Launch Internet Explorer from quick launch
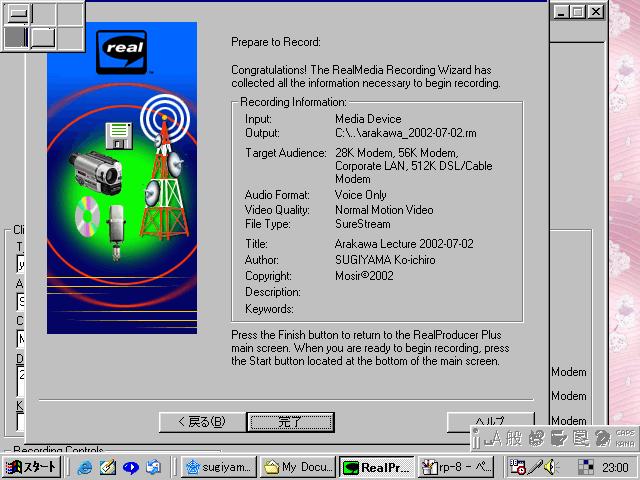Image resolution: width=640 pixels, height=480 pixels. tap(84, 467)
